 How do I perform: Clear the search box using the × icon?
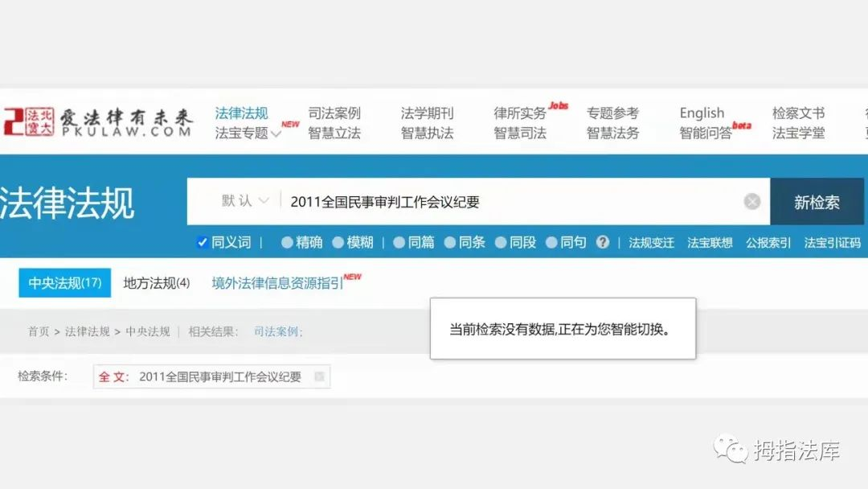[x=751, y=201]
